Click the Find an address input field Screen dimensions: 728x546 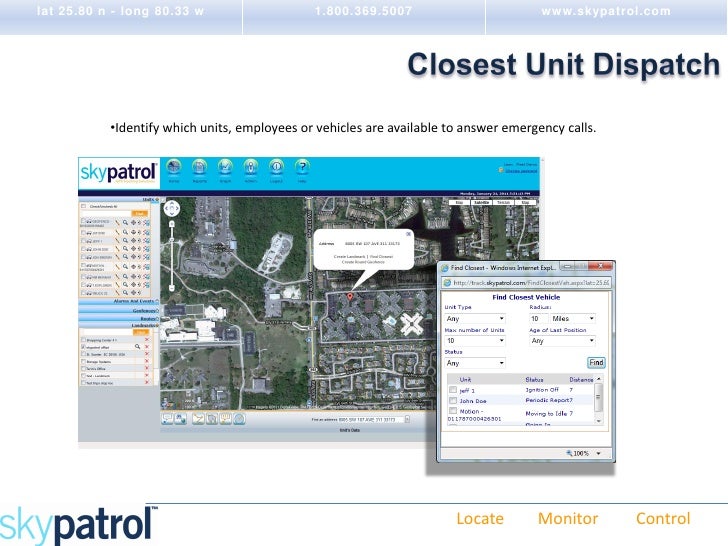(x=371, y=419)
